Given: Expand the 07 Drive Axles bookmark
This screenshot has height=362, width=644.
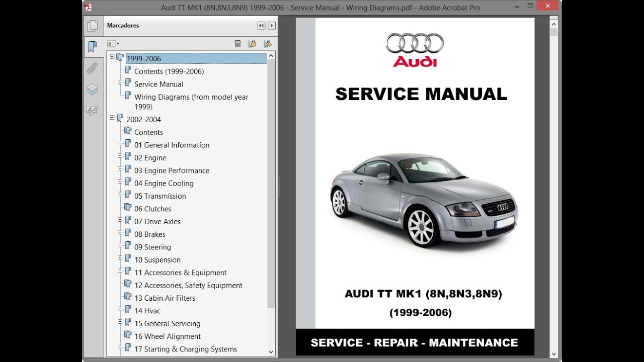Looking at the screenshot, I should pos(120,220).
